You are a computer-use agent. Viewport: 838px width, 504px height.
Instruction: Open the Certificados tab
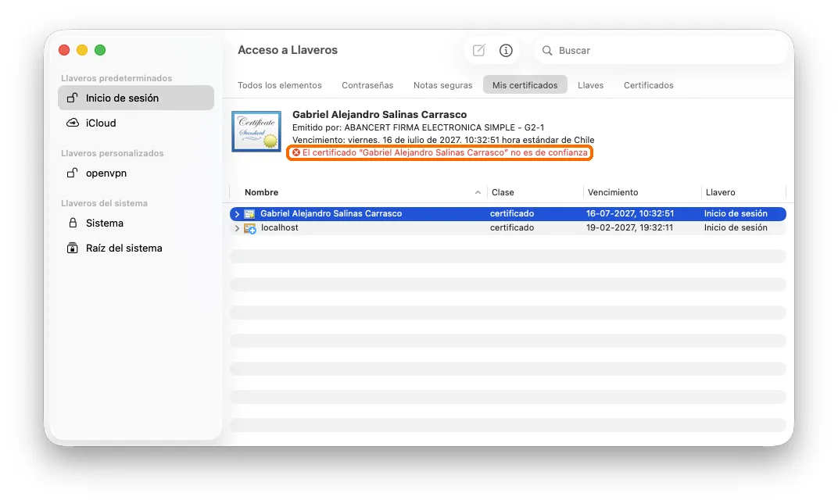click(648, 85)
